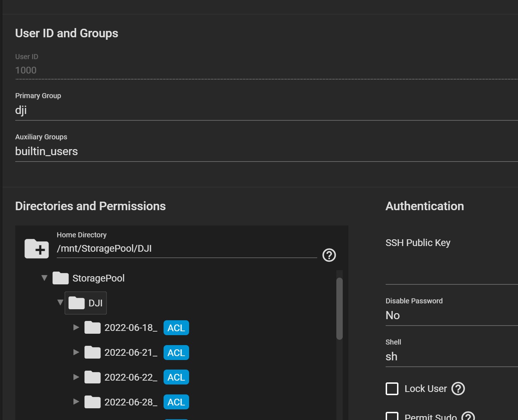Click the Directories and Permissions heading
The height and width of the screenshot is (420, 518).
tap(90, 206)
